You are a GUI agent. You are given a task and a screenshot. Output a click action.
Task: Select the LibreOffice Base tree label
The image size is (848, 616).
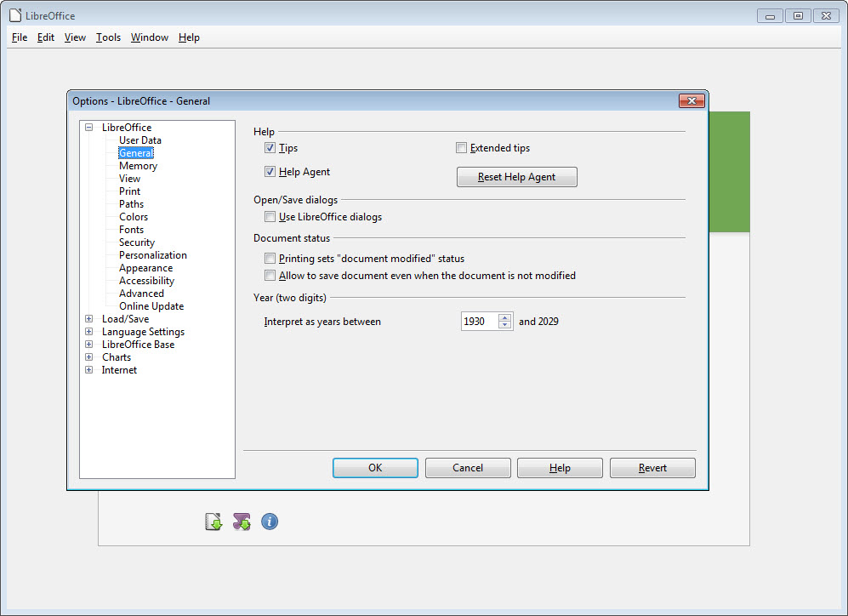[x=139, y=344]
